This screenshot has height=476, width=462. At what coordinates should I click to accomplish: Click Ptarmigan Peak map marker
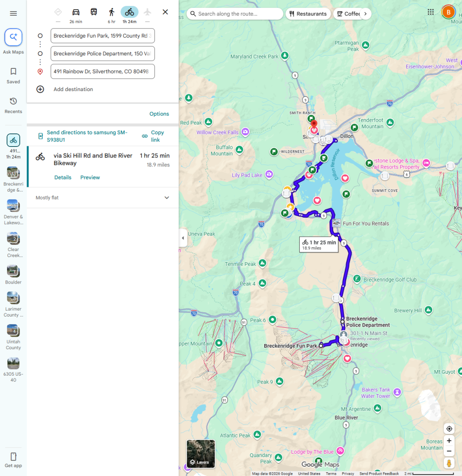366,46
